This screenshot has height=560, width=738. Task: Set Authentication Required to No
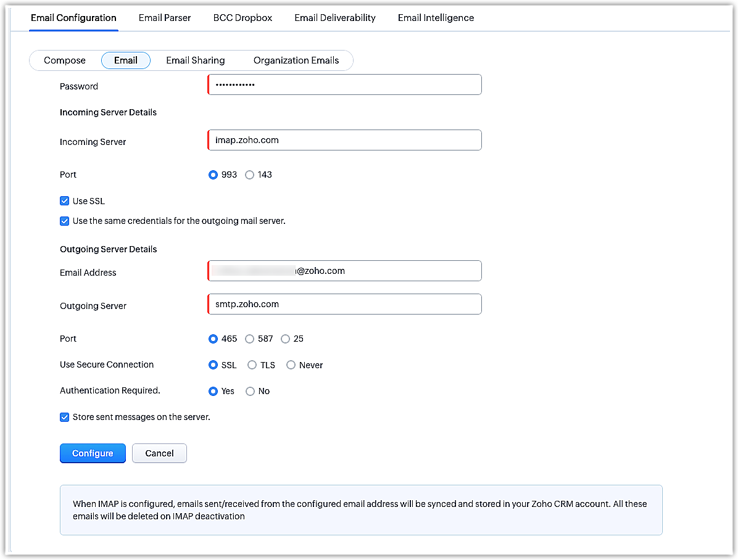click(251, 391)
